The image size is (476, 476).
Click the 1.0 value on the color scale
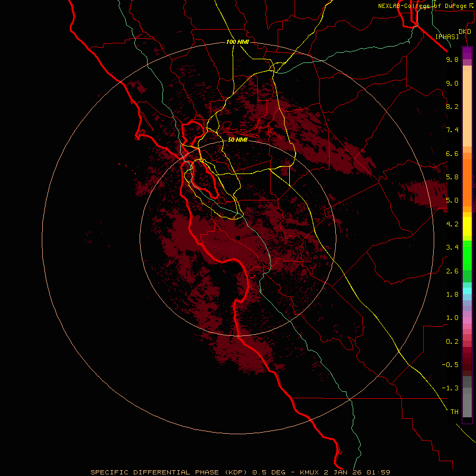452,318
